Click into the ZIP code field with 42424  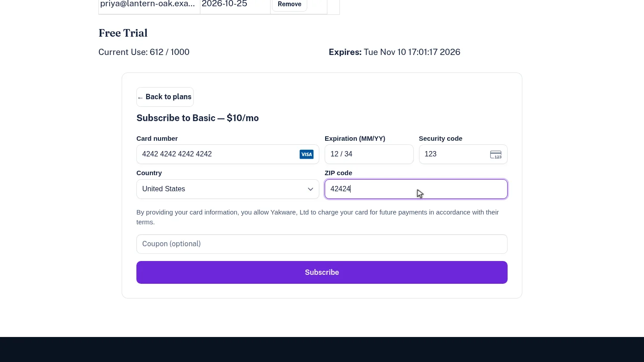click(x=416, y=189)
